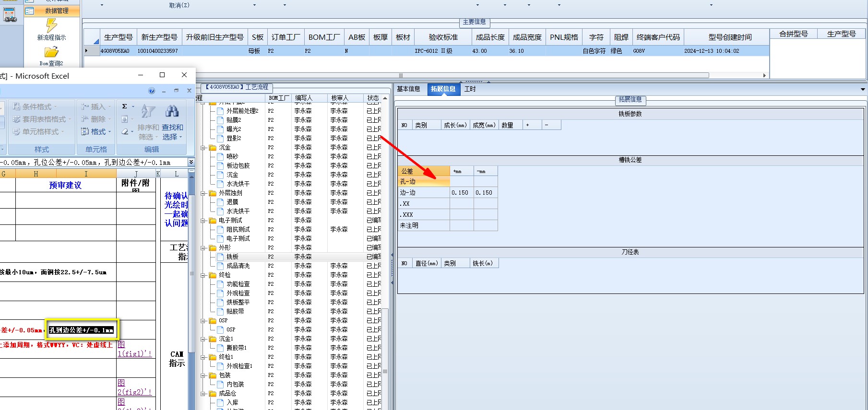Switch to the 拓展信息 tab
868x410 pixels.
click(x=443, y=89)
